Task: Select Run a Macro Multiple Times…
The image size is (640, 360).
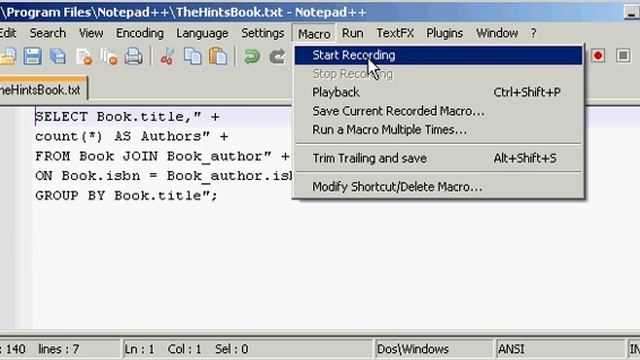Action: coord(438,130)
